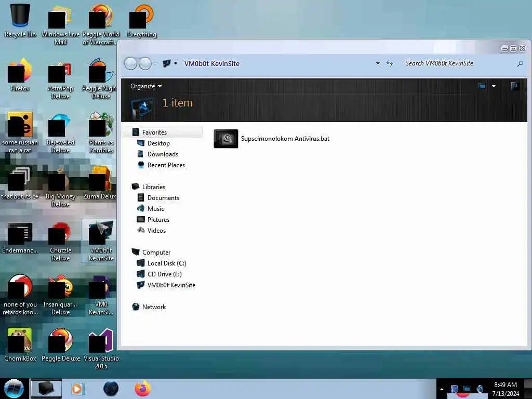Click the Explorer forward navigation button

click(x=145, y=63)
